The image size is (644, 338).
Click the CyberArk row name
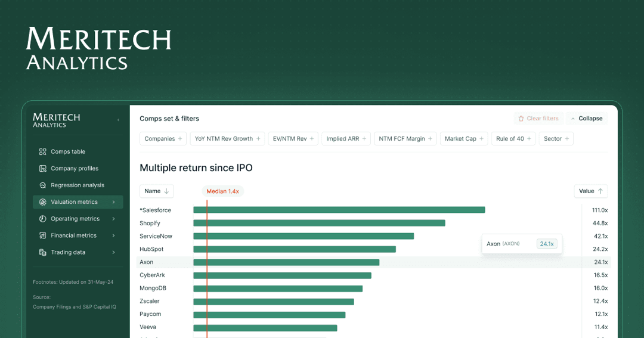click(x=152, y=275)
